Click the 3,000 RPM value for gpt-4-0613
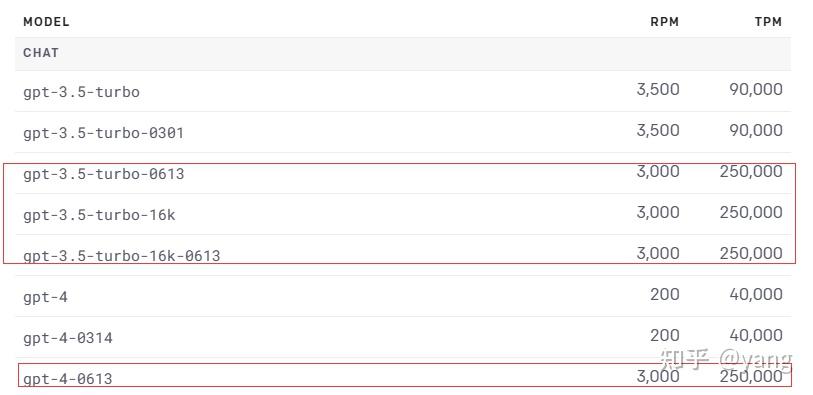The height and width of the screenshot is (395, 813). [658, 376]
